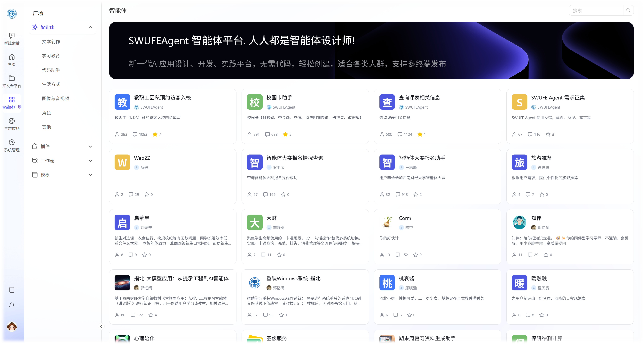Image resolution: width=644 pixels, height=344 pixels.
Task: Toggle favorite star on 教职工因私预约访客入校 card
Action: 155,134
